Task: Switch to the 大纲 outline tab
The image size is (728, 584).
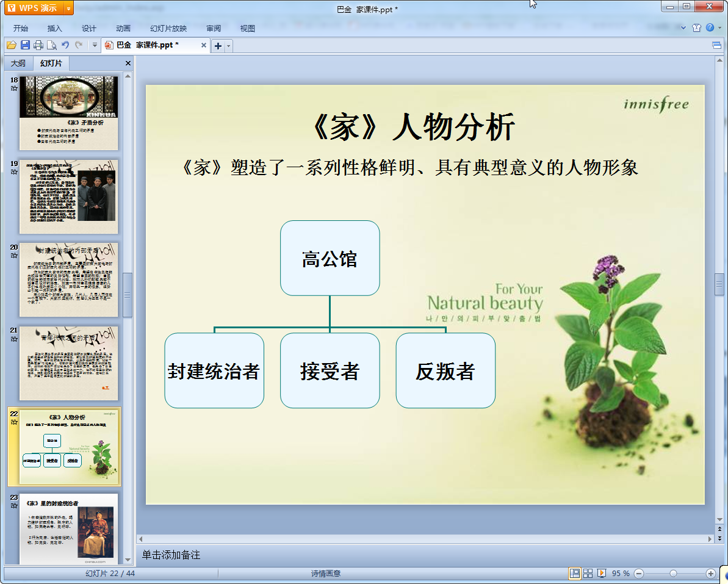Action: (18, 63)
